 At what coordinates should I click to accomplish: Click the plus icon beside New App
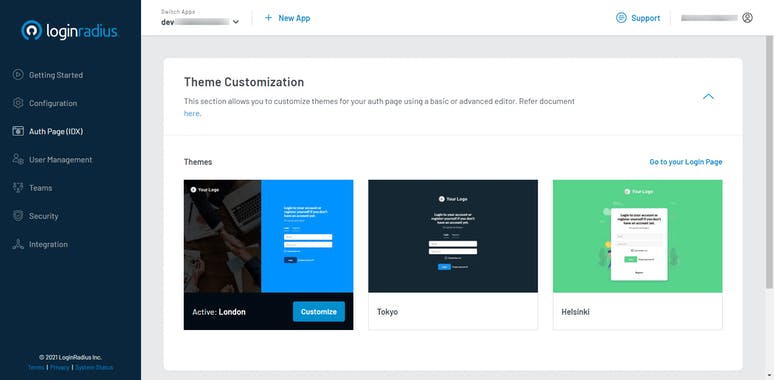click(x=268, y=18)
